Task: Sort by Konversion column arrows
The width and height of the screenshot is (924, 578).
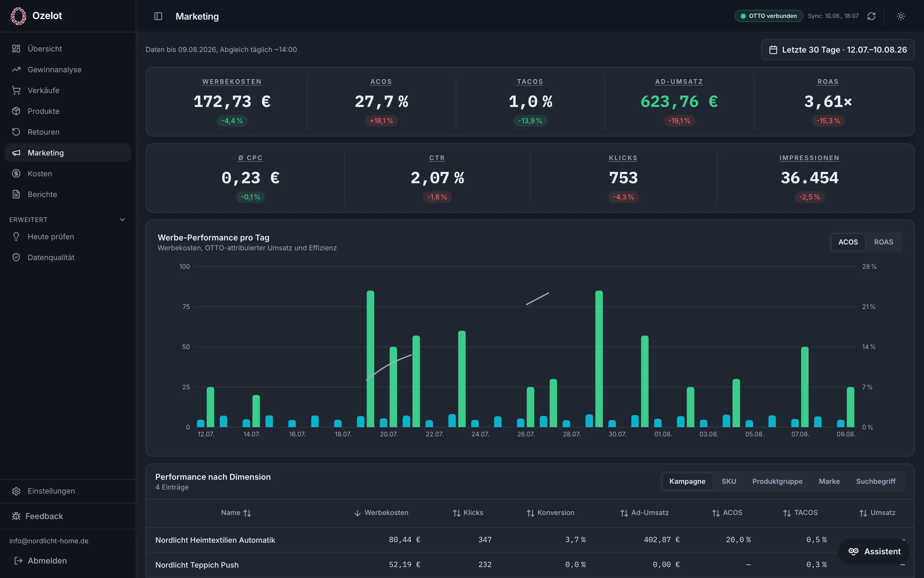Action: [x=531, y=513]
